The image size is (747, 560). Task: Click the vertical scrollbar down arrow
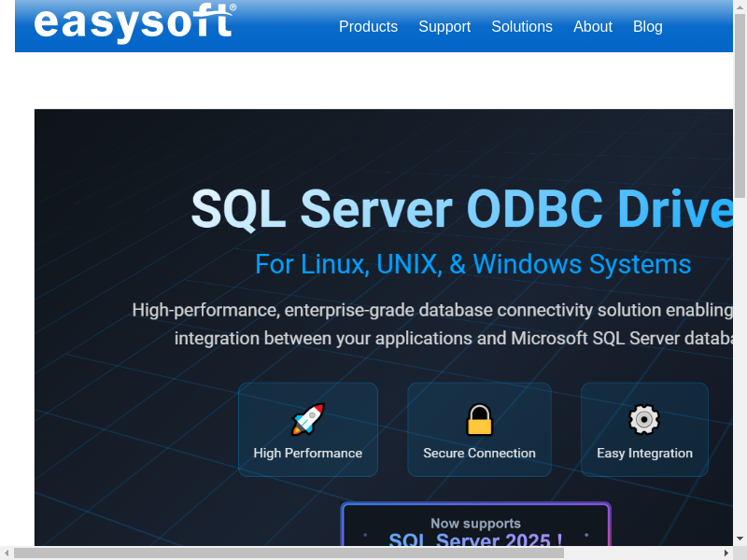click(x=740, y=539)
